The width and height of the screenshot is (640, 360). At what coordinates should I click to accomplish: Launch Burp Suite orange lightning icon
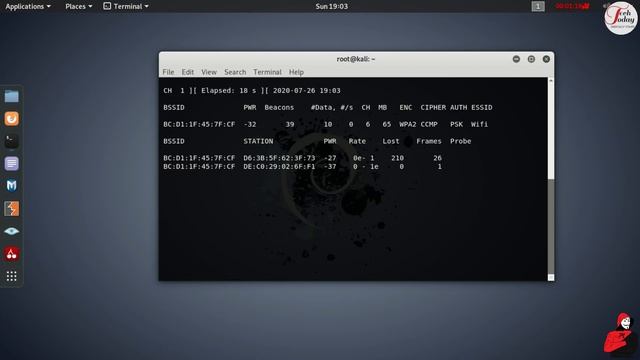(x=11, y=209)
